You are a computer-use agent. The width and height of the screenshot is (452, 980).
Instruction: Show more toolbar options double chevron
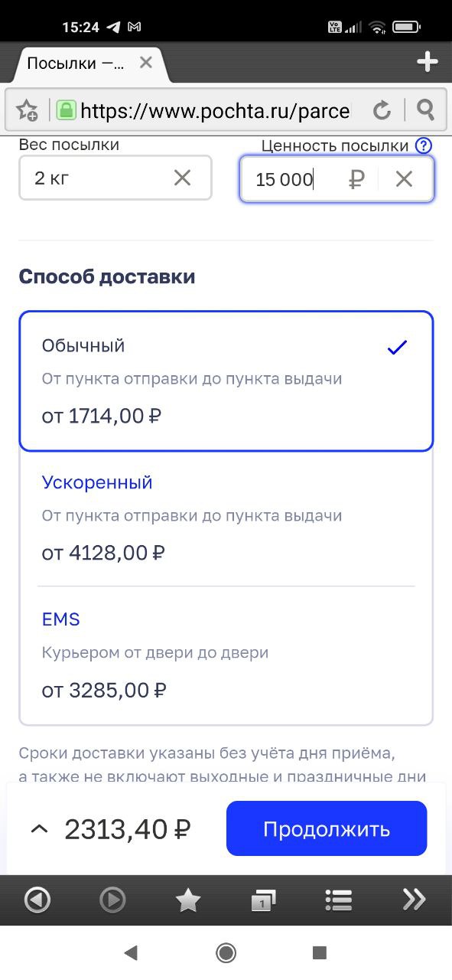pyautogui.click(x=414, y=900)
